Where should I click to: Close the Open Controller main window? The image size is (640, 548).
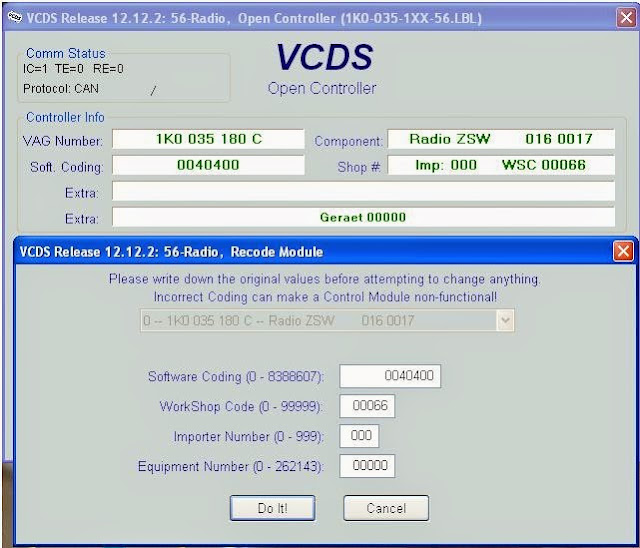626,18
